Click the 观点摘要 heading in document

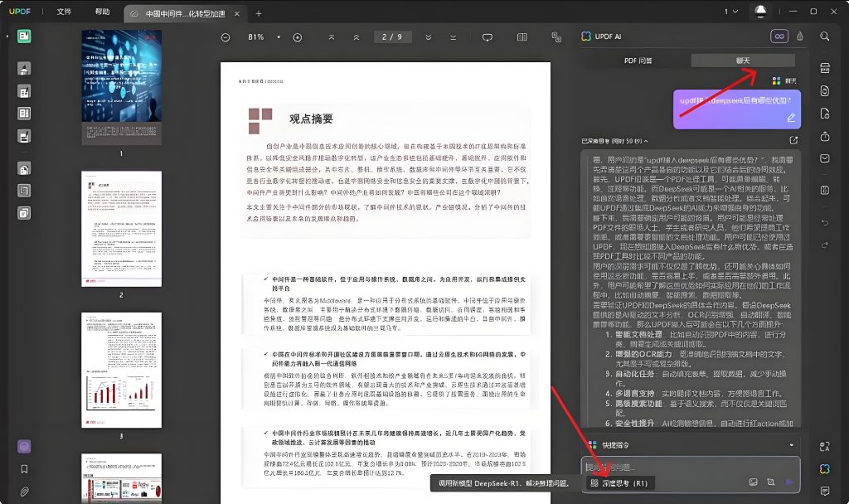point(311,119)
